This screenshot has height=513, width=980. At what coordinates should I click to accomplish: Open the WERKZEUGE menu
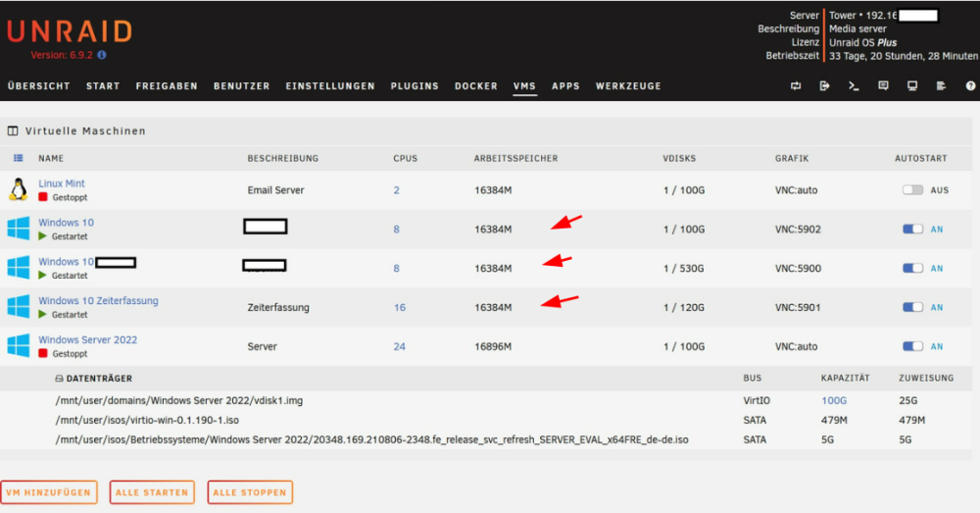[x=628, y=86]
